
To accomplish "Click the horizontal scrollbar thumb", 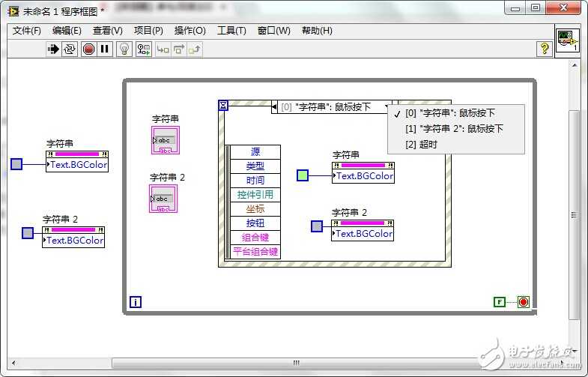I will click(296, 363).
